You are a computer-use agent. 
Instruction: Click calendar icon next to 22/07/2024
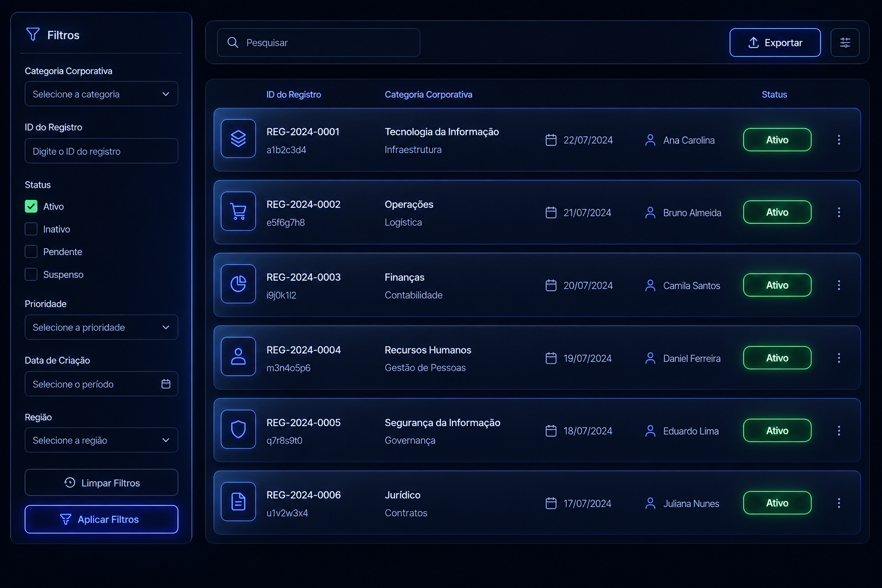[551, 140]
